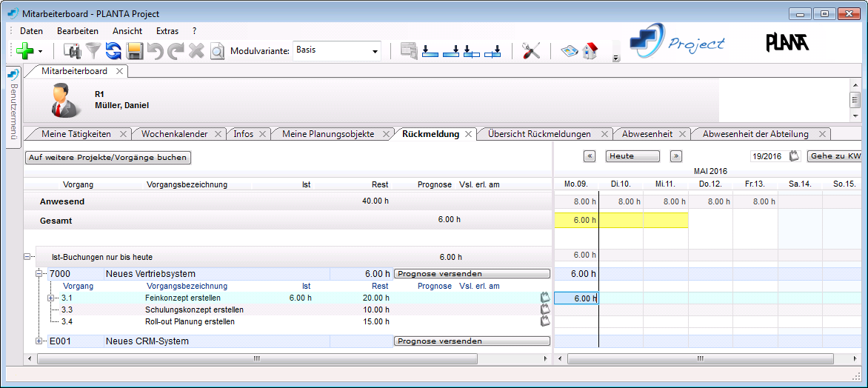Click the third blue-bar down-arrow icon

click(471, 51)
